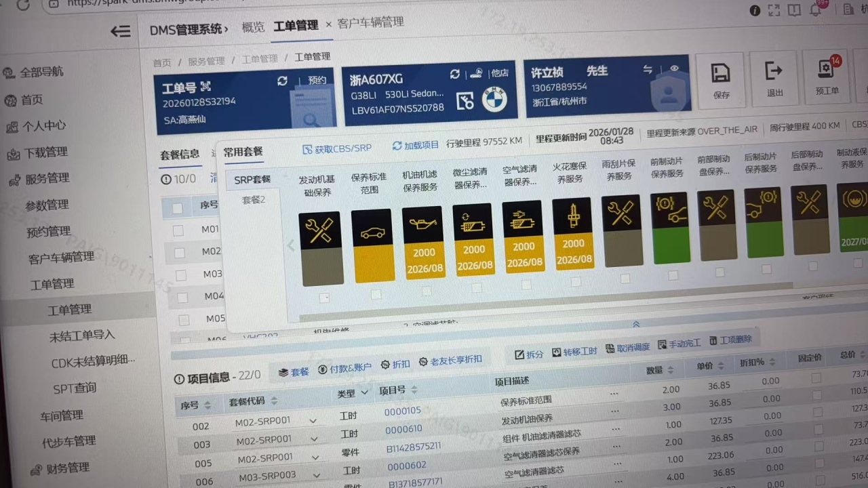The width and height of the screenshot is (868, 488).
Task: Select 发动机基础保养 wrench package icon
Action: pyautogui.click(x=319, y=230)
